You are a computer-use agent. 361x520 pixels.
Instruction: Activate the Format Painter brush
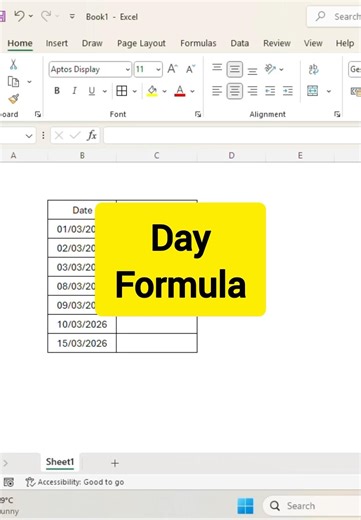pyautogui.click(x=14, y=99)
